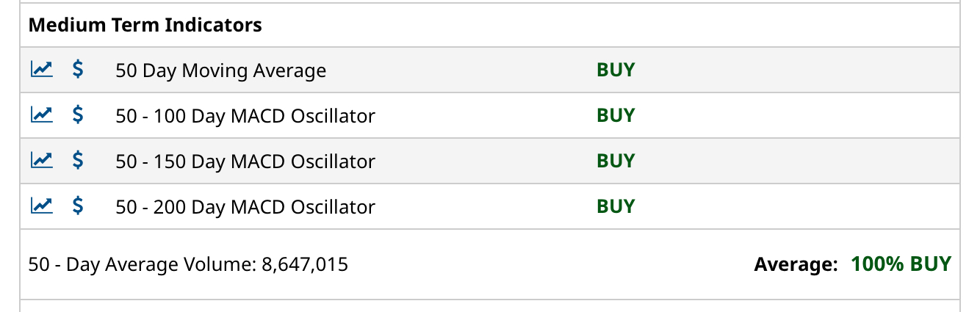Click BUY signal for 50 - 150 Day MACD
Screen dimensions: 980x312
(616, 162)
